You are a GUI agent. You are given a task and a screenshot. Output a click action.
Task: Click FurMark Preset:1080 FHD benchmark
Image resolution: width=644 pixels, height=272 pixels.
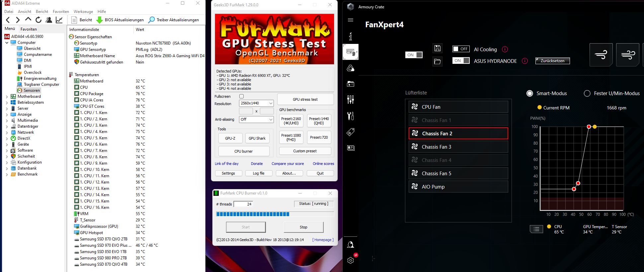point(291,137)
